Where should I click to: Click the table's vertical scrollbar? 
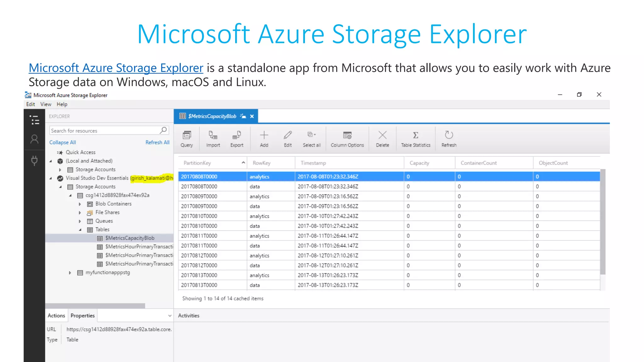603,222
